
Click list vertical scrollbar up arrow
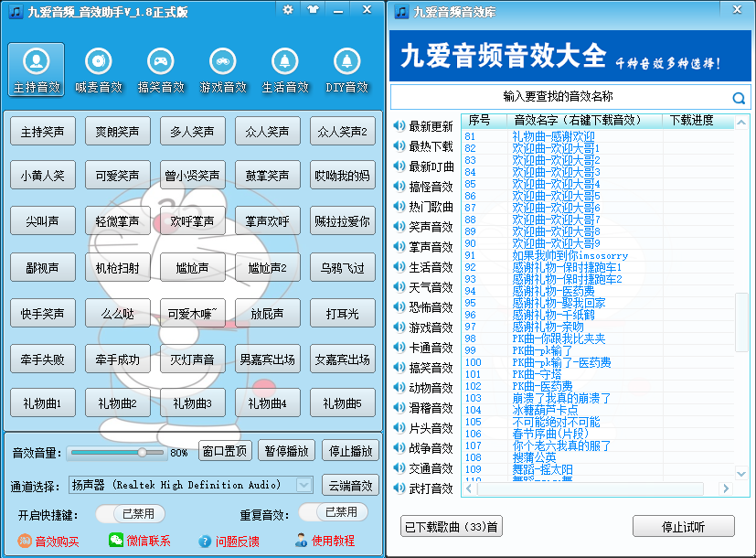point(741,123)
